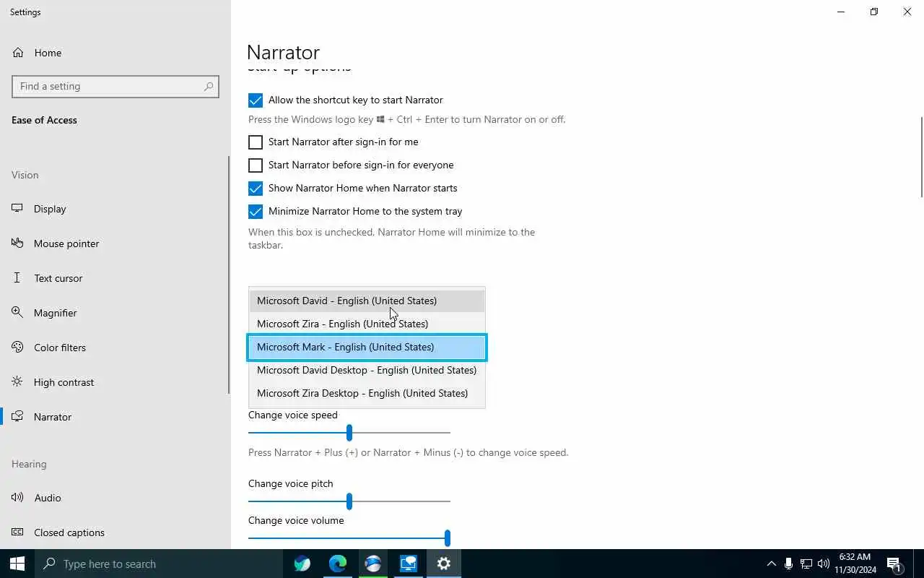Click the Color filters palette icon
Screen dimensions: 924x578
(x=18, y=348)
